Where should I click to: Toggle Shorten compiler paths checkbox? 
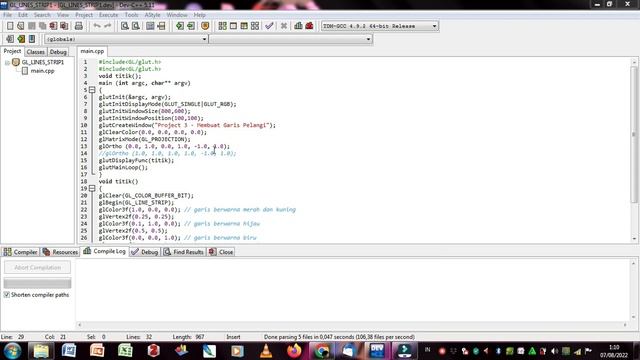[7, 294]
